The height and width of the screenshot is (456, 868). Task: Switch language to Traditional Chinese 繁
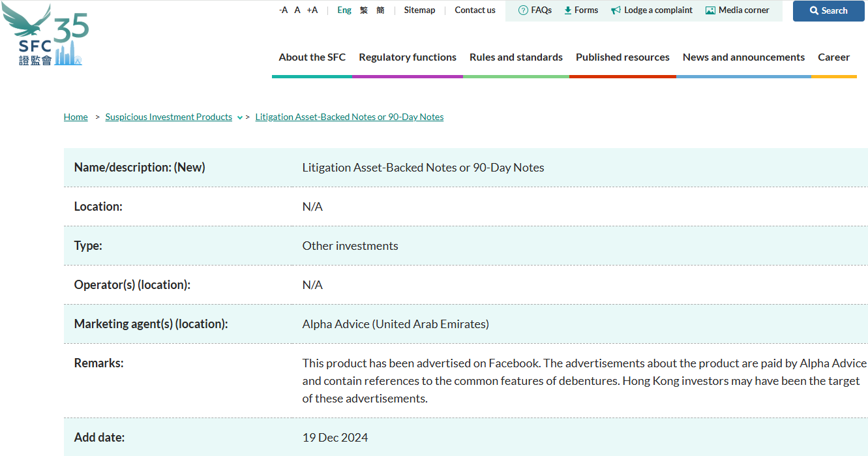pos(363,10)
